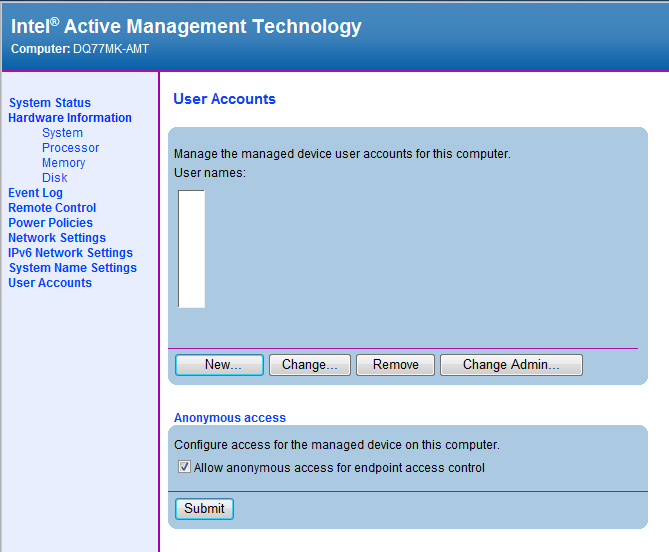This screenshot has width=669, height=552.
Task: Go to Remote Control page
Action: pos(52,208)
